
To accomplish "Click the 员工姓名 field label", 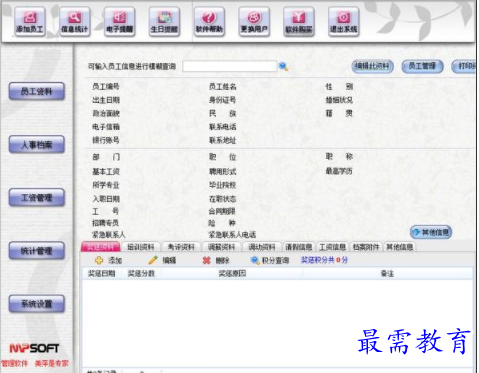I will pos(222,87).
